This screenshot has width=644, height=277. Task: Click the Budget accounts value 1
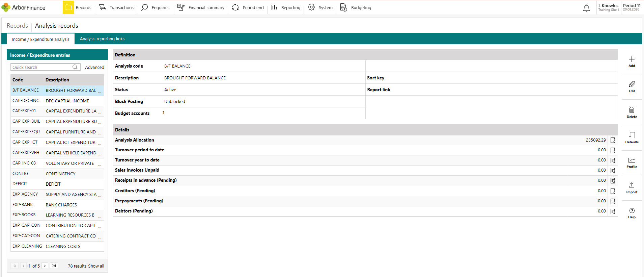(x=164, y=113)
